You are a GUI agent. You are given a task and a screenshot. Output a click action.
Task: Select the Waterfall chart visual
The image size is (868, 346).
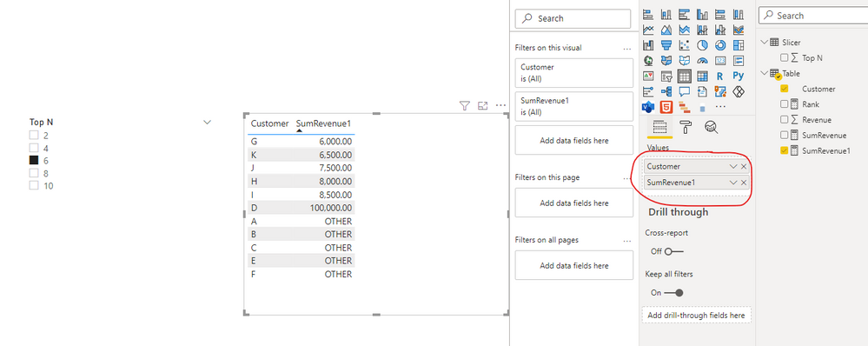click(648, 45)
